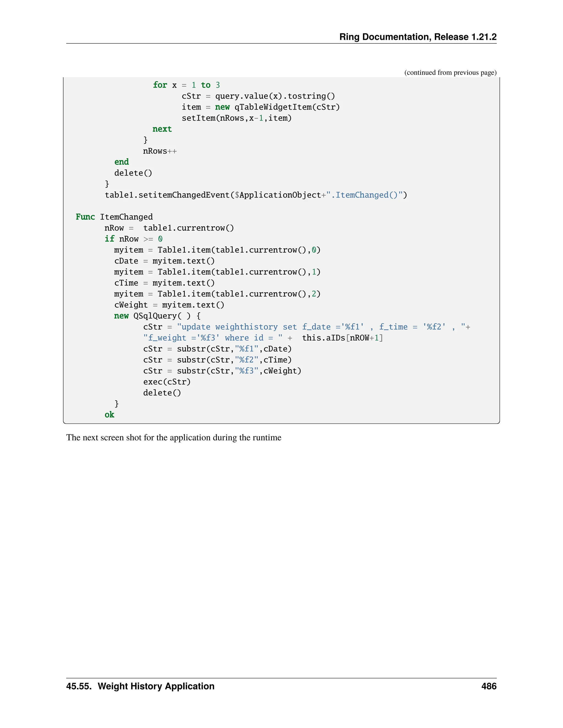Screen dimensions: 563x728
Task: Click the 'Func ItemChanged' declaration
Action: pos(114,217)
